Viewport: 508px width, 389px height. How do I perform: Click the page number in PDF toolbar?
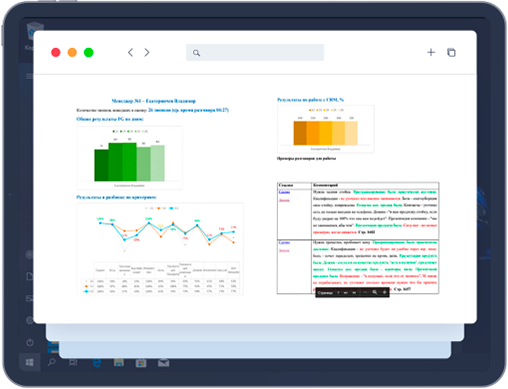(x=338, y=293)
